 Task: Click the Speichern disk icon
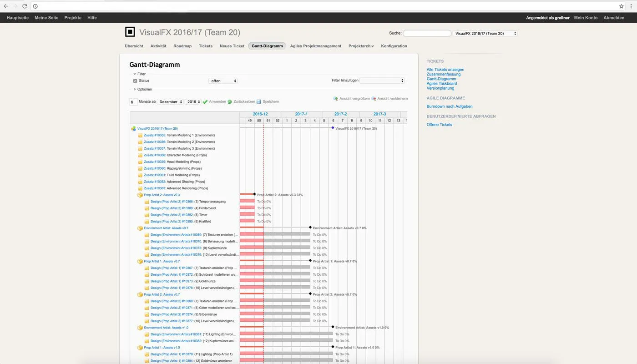pos(259,102)
